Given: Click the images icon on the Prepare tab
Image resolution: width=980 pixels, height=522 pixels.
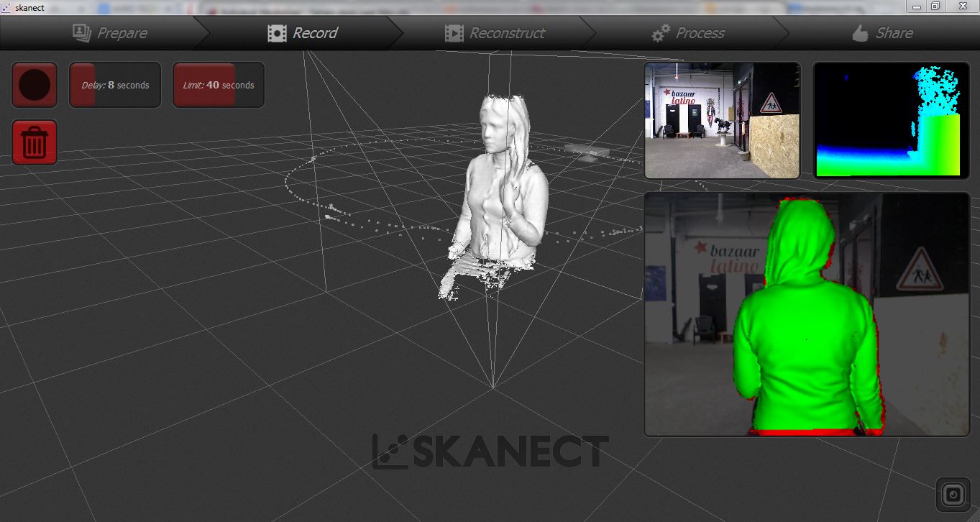Looking at the screenshot, I should [82, 32].
